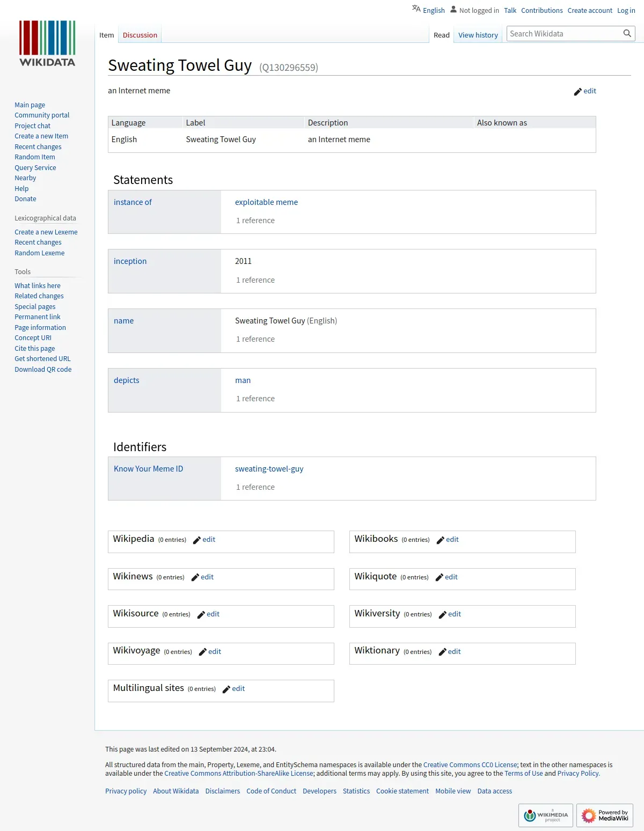644x831 pixels.
Task: Open the Item tab
Action: 107,35
